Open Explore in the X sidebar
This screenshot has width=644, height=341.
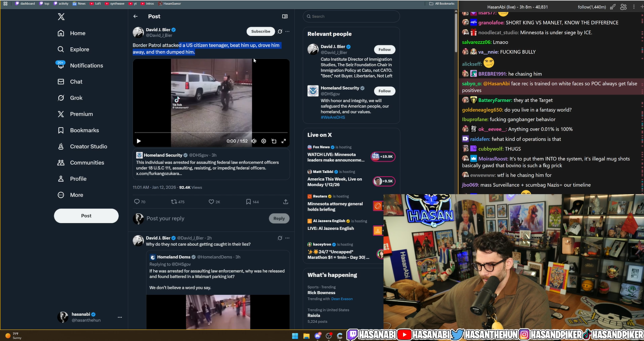click(73, 49)
